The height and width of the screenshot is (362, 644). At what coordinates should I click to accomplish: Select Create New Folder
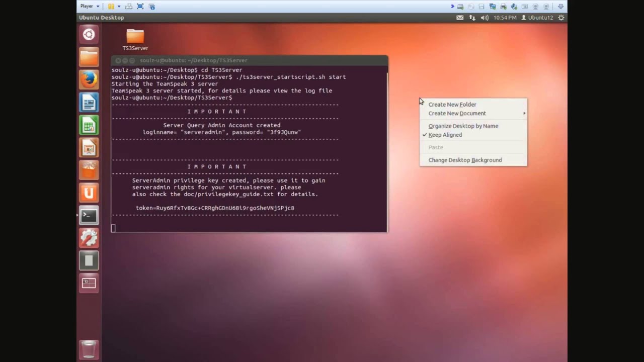(x=452, y=105)
